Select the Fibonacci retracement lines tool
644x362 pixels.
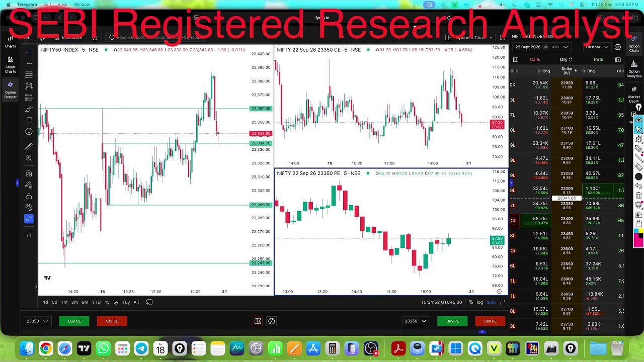click(x=29, y=74)
